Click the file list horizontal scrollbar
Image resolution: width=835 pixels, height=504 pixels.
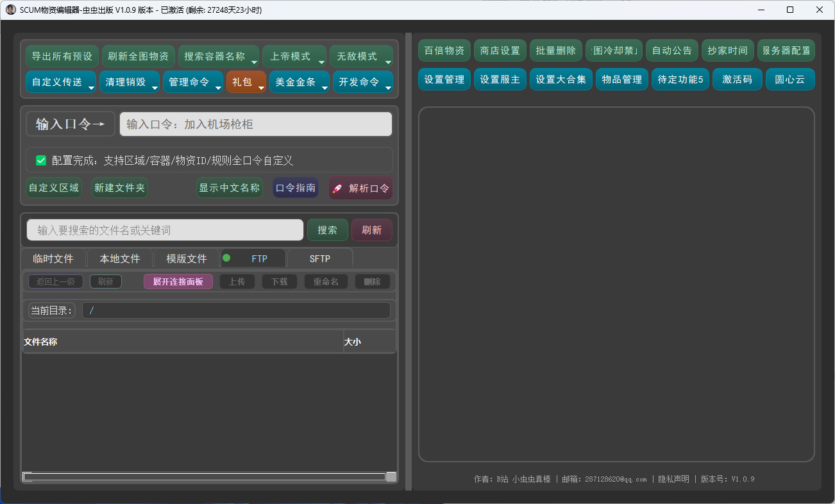(x=205, y=476)
